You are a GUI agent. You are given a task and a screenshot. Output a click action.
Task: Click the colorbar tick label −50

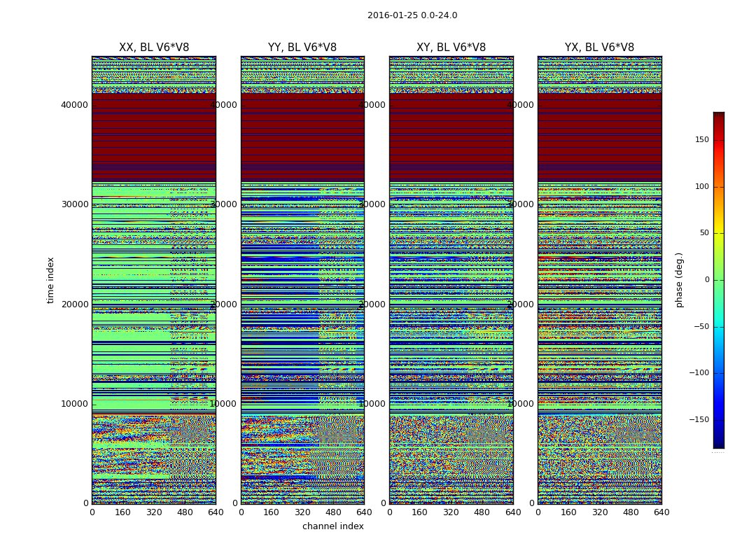701,326
